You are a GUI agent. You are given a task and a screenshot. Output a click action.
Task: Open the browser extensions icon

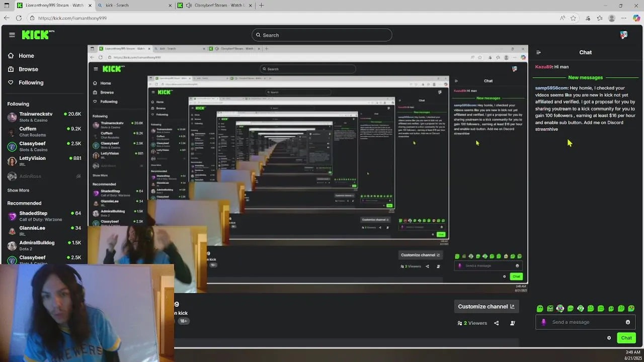[x=588, y=18]
